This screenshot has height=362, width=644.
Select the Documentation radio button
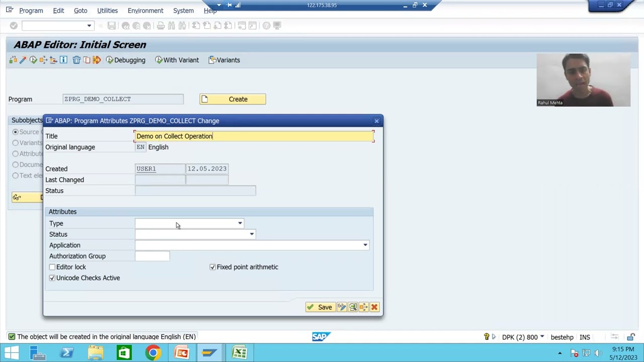point(16,164)
